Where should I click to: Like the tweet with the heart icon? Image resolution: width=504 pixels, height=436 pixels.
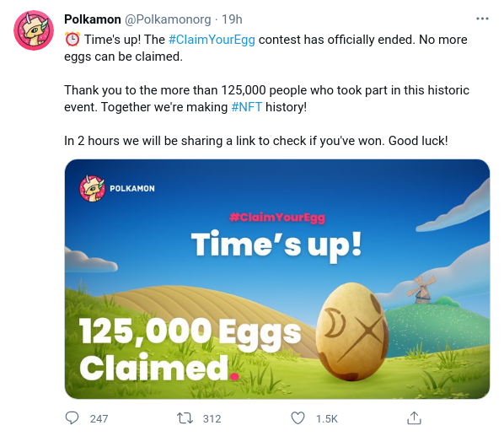298,418
